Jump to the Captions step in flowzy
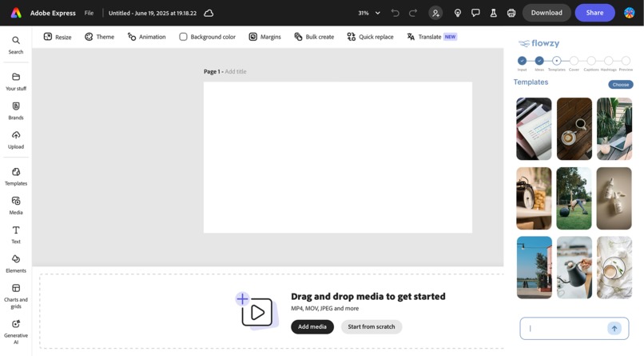644x356 pixels. pos(591,61)
